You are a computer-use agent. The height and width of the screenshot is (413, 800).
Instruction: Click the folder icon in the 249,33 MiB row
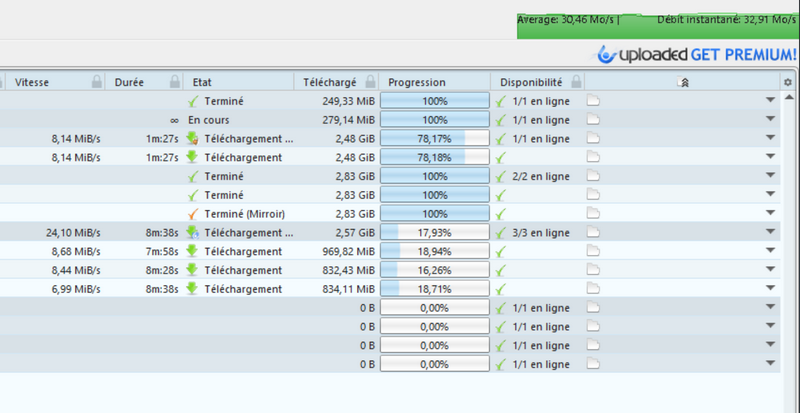(x=593, y=101)
